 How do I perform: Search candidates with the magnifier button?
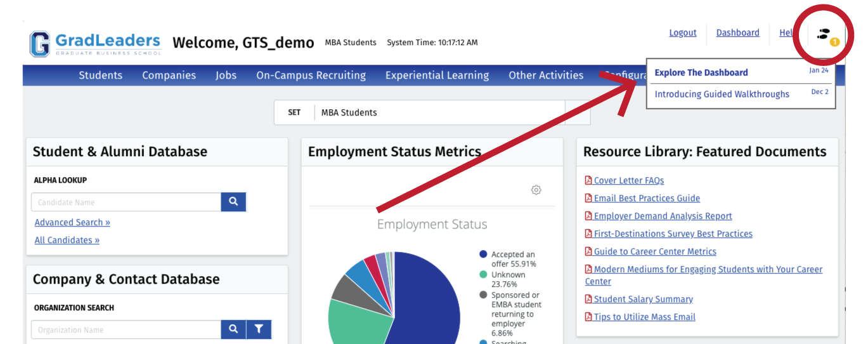click(x=233, y=202)
